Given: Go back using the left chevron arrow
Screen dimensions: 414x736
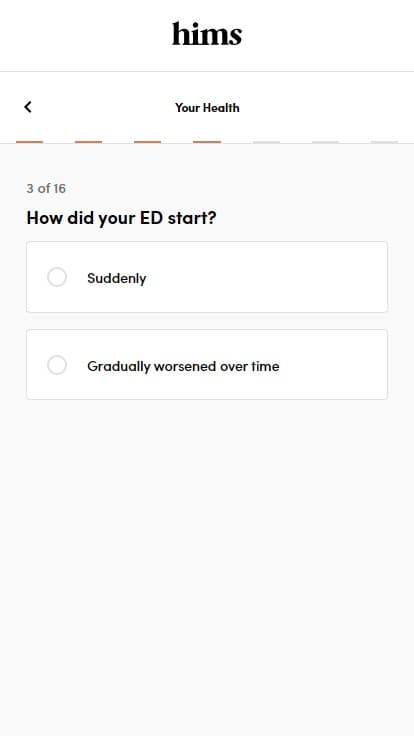Looking at the screenshot, I should 28,107.
